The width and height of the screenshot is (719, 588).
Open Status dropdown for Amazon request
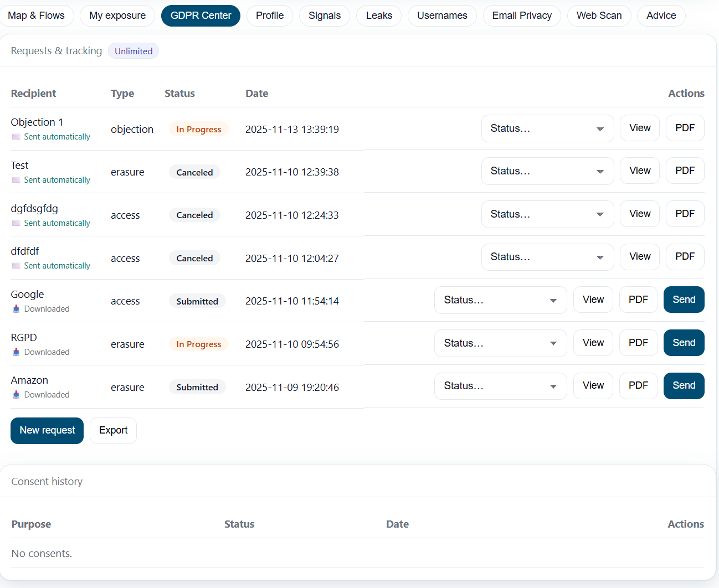click(500, 386)
